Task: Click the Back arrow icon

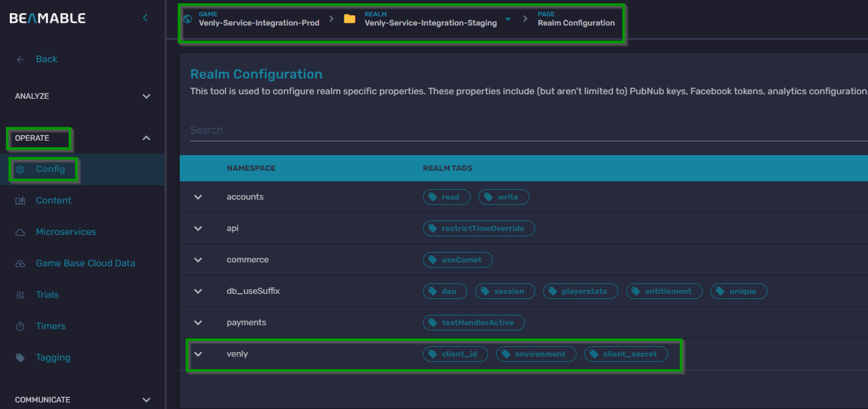Action: [x=20, y=60]
